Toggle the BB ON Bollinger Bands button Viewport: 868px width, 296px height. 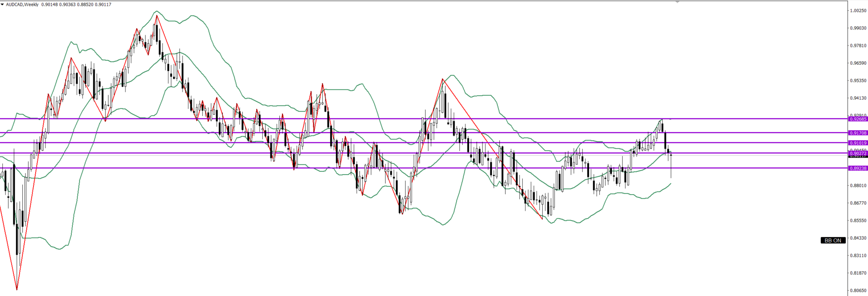pos(833,240)
